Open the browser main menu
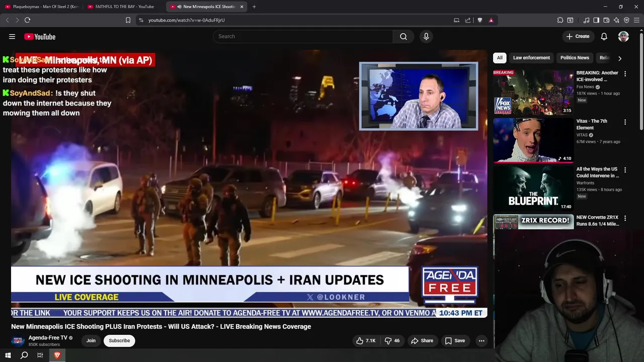Image resolution: width=644 pixels, height=362 pixels. 637,20
